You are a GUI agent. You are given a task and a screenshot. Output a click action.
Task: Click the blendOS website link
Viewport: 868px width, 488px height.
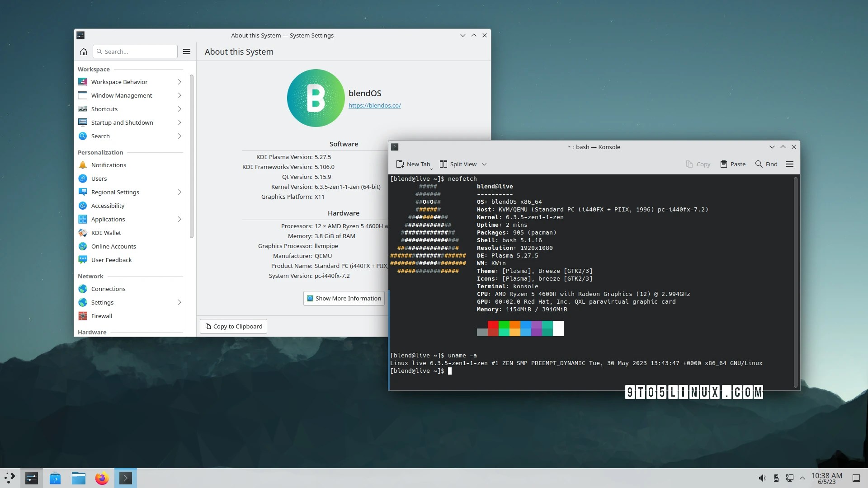coord(374,105)
